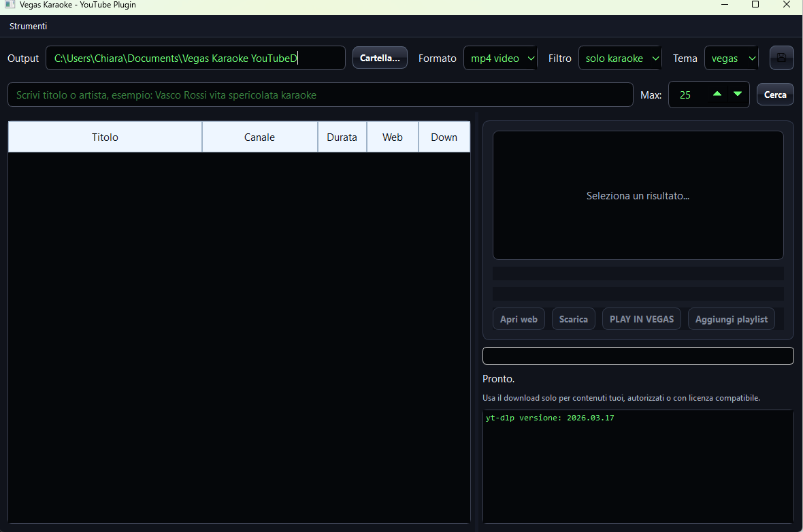Click the Output label
The image size is (803, 532).
[23, 58]
